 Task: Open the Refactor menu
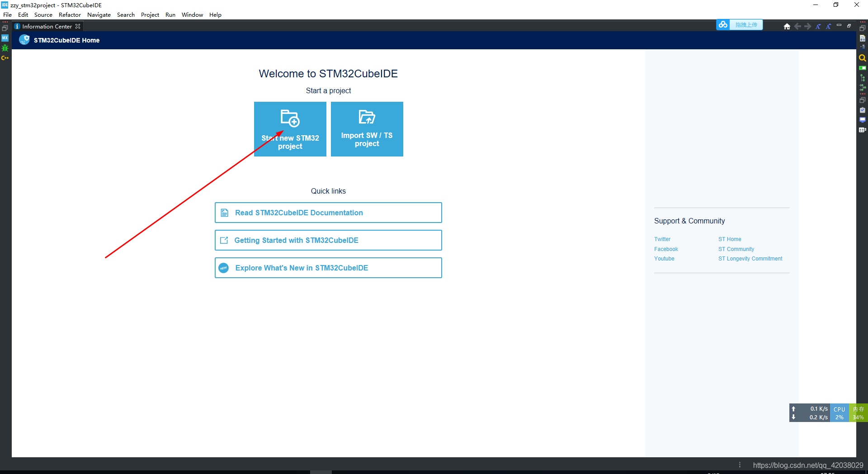pos(70,14)
